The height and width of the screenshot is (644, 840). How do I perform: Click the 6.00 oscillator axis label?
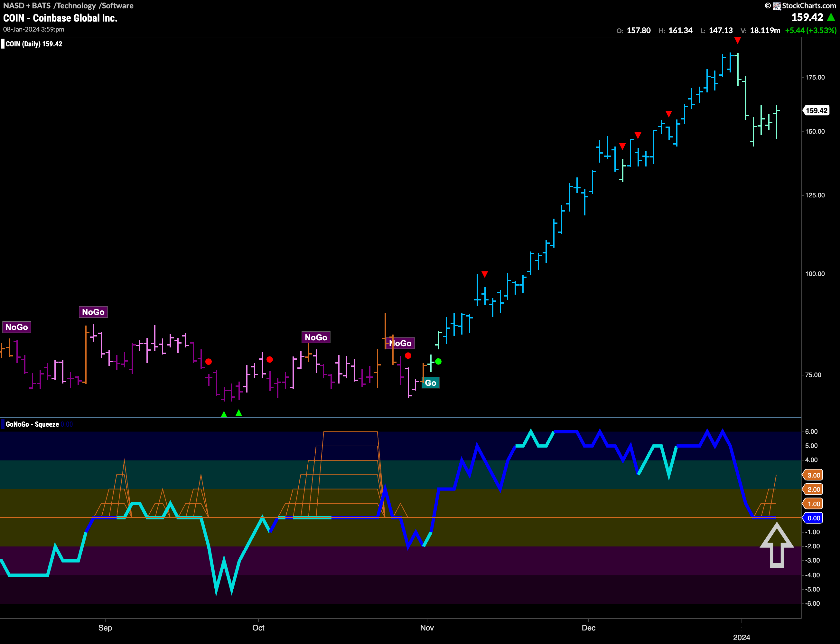[x=811, y=431]
